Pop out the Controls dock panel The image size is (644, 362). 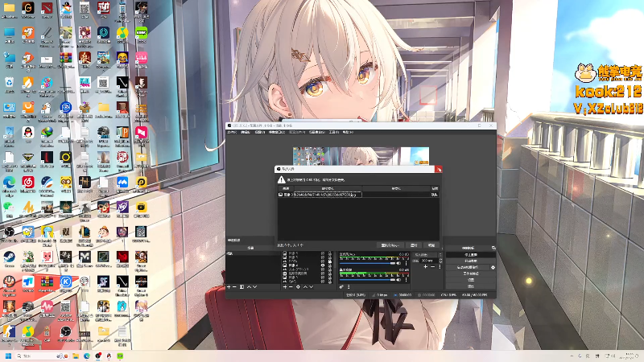[x=493, y=248]
